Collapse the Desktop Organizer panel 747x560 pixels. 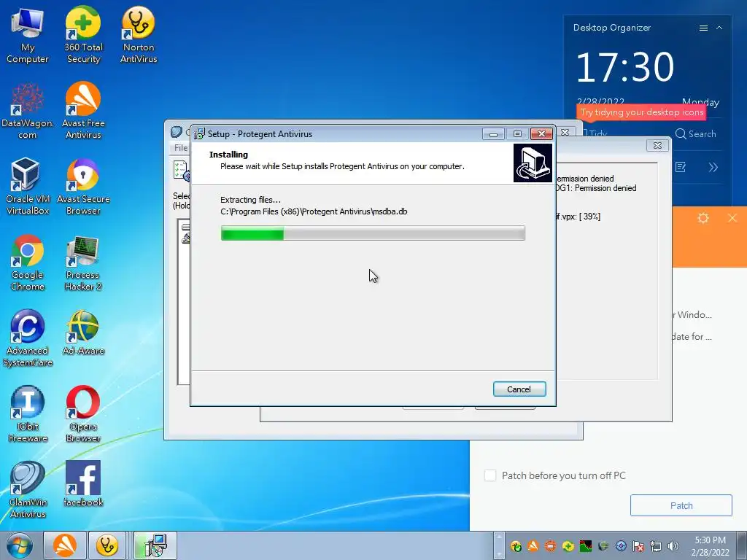tap(719, 28)
